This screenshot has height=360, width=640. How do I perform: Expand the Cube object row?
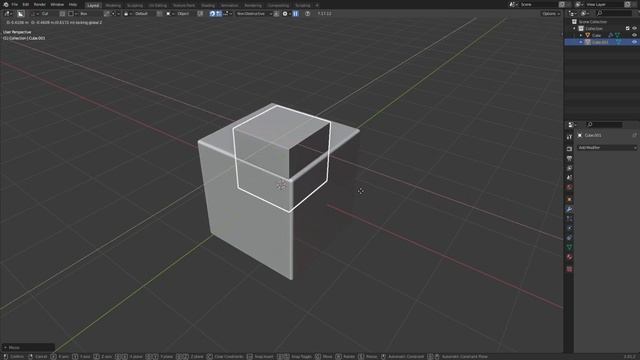click(581, 36)
